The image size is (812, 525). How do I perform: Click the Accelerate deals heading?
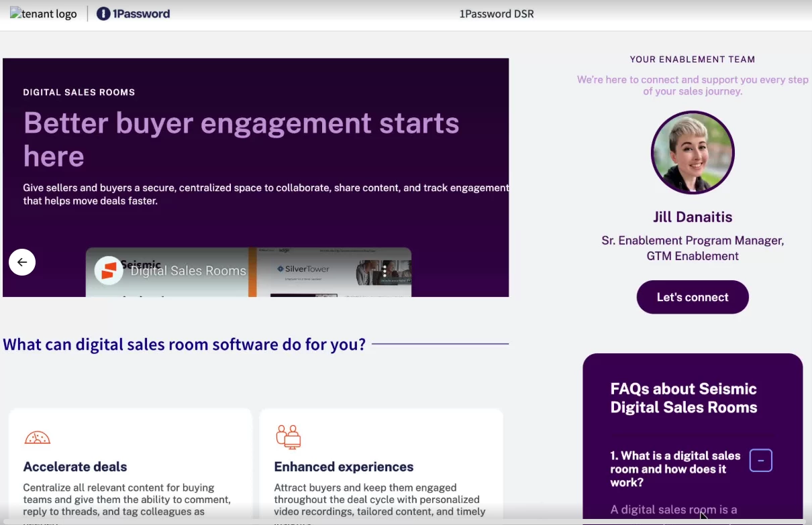point(75,467)
